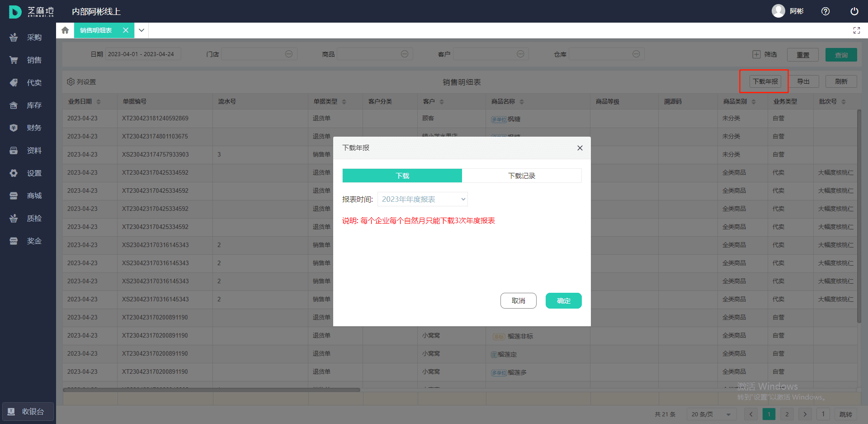Open the 门店 store selector
The width and height of the screenshot is (868, 424).
pyautogui.click(x=259, y=54)
